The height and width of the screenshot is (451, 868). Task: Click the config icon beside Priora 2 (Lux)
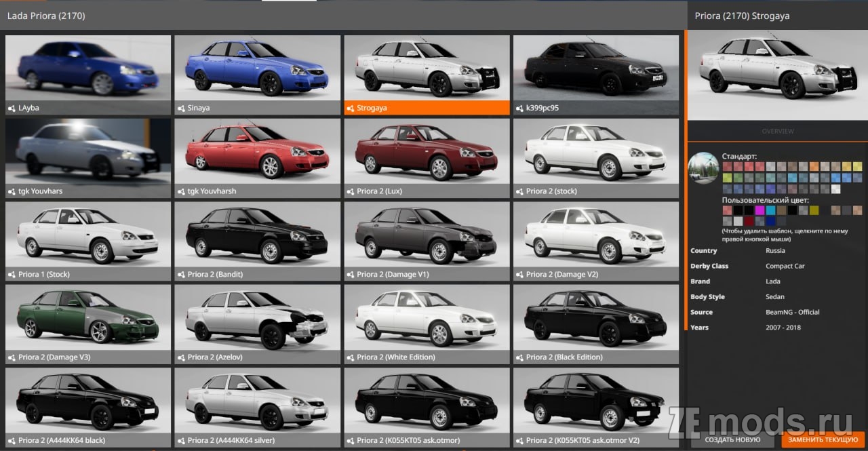[351, 191]
